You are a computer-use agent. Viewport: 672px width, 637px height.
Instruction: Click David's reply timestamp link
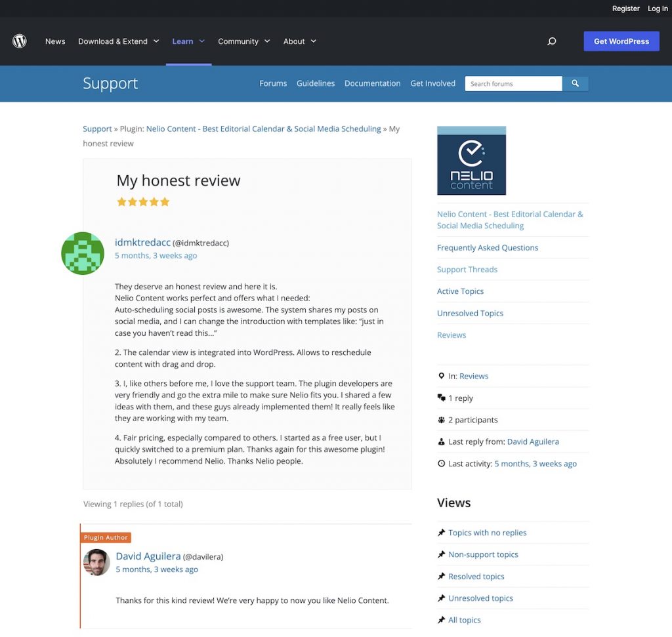[156, 569]
